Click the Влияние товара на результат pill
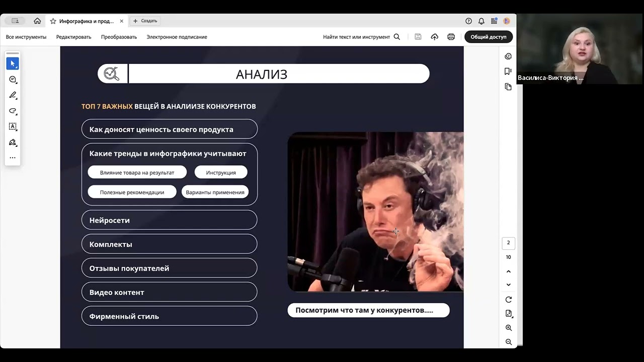644x362 pixels. pyautogui.click(x=137, y=172)
